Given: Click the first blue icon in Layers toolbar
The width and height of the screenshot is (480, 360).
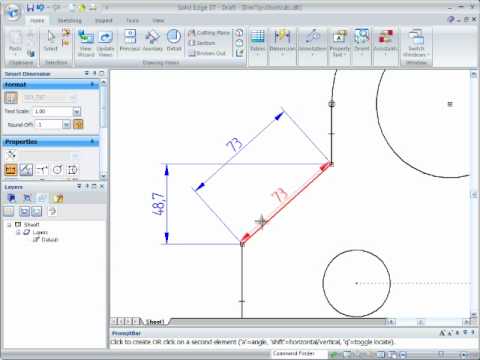Looking at the screenshot, I should point(12,199).
